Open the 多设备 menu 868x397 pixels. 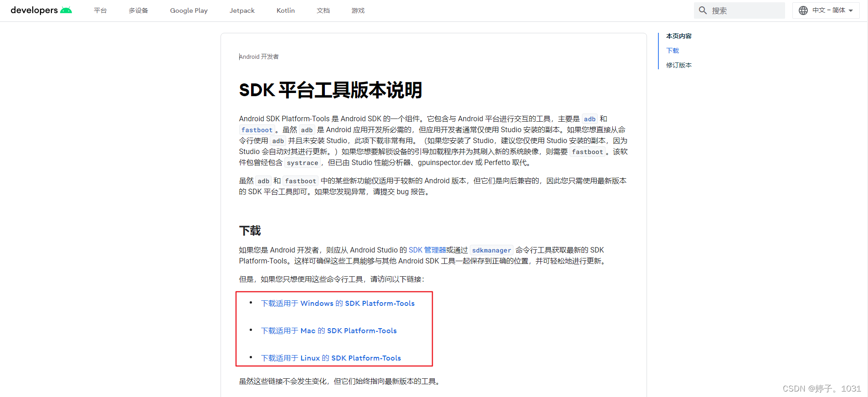click(138, 10)
